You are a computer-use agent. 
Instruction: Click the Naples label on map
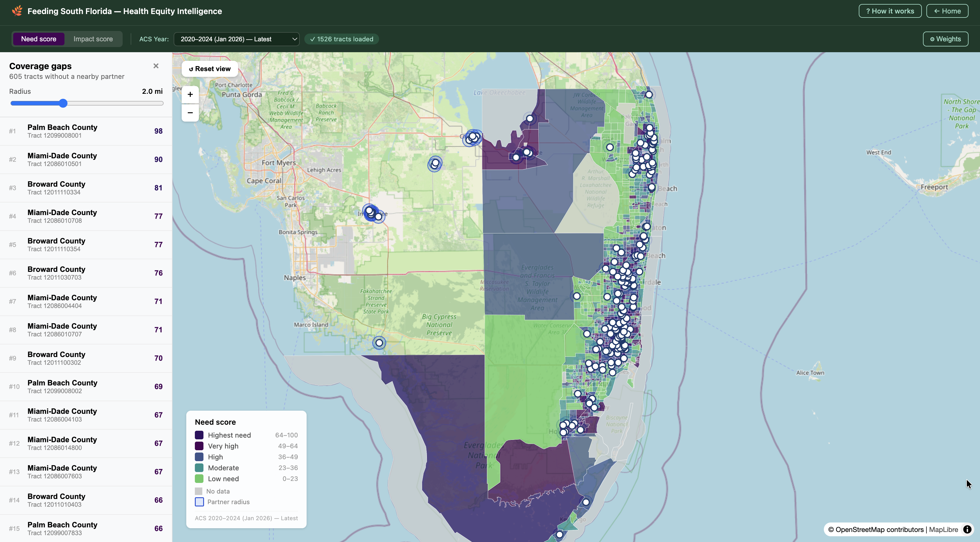tap(295, 278)
